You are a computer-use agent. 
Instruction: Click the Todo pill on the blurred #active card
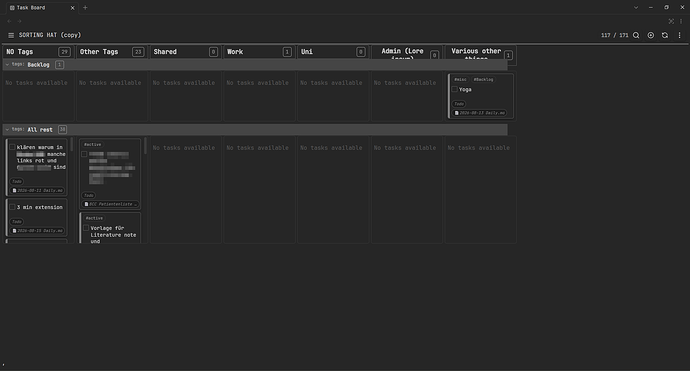coord(88,195)
